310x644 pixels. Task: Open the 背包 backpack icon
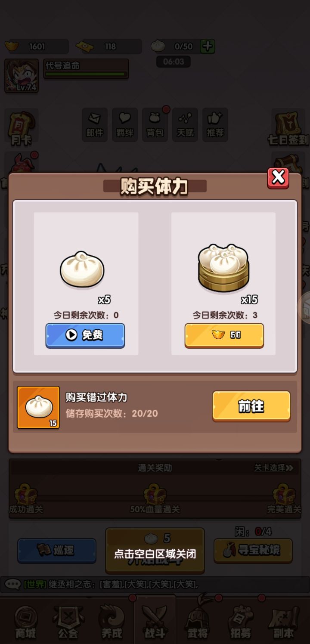coord(155,125)
